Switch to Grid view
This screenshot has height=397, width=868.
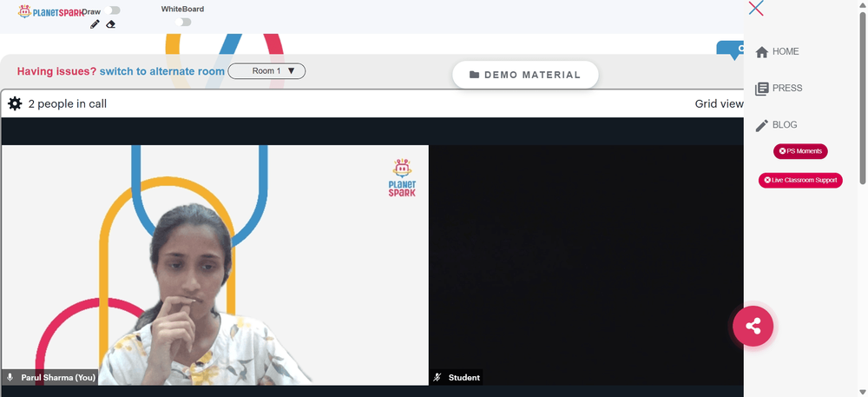pyautogui.click(x=719, y=103)
